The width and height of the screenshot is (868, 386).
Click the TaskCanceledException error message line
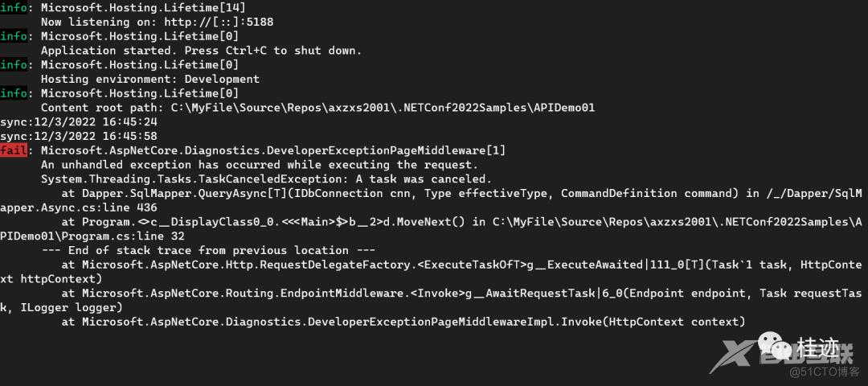coord(266,179)
